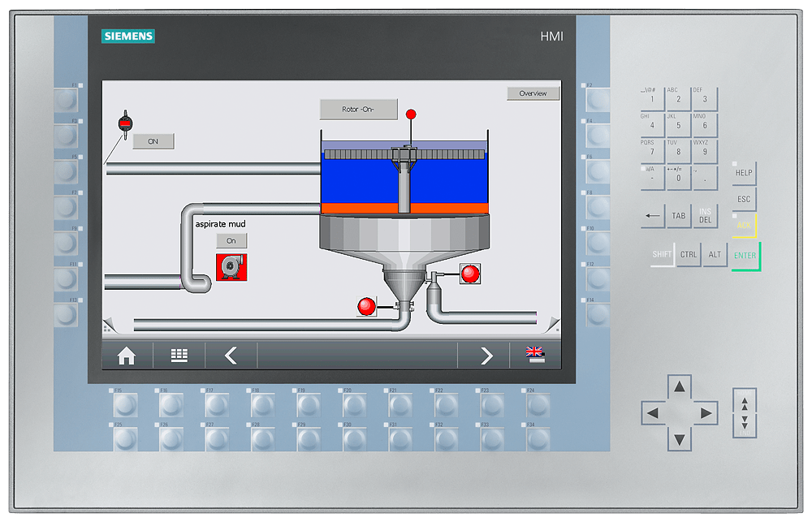The image size is (812, 522).
Task: Select the gauge sensor icon above the ON button
Action: pos(125,123)
